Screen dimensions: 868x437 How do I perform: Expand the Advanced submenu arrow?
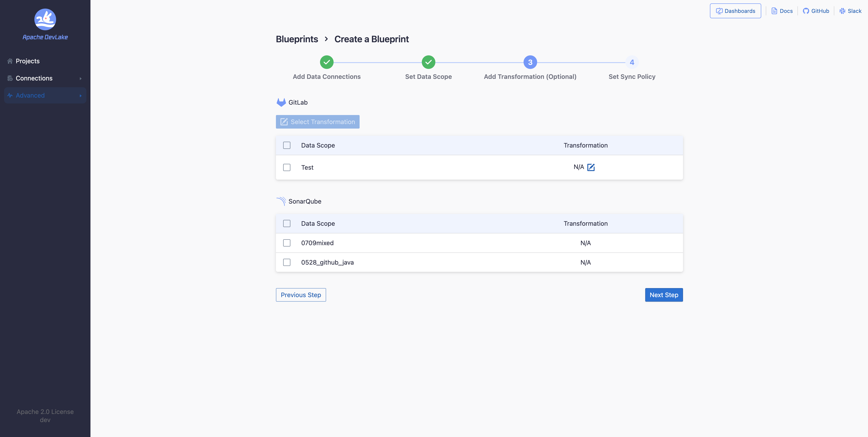coord(81,96)
